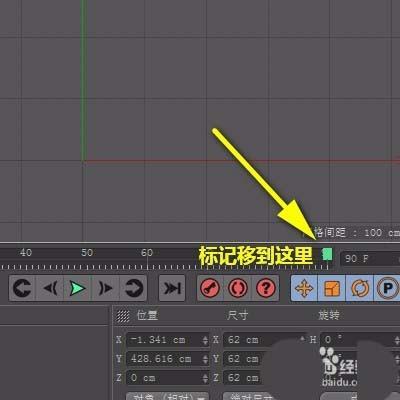400x400 pixels.
Task: Click frame 50 on the timeline ruler
Action: 87,253
